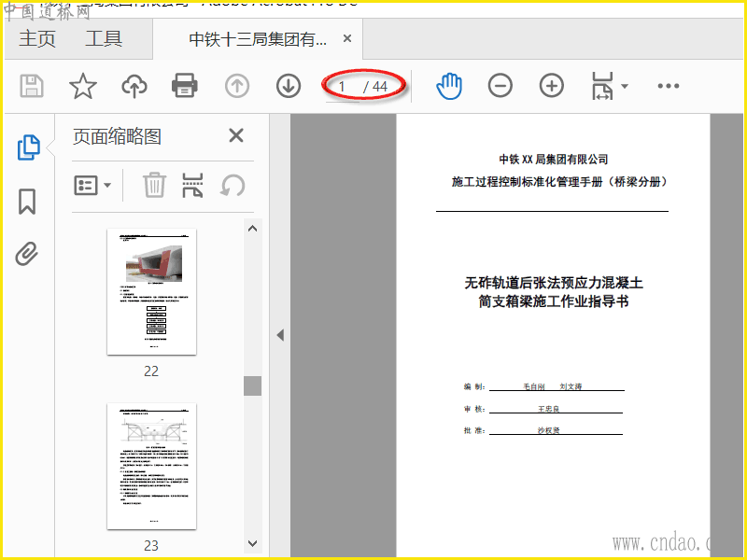Click the 施工过程控制标准化管理手册 subtitle line
The height and width of the screenshot is (560, 747).
click(x=559, y=182)
